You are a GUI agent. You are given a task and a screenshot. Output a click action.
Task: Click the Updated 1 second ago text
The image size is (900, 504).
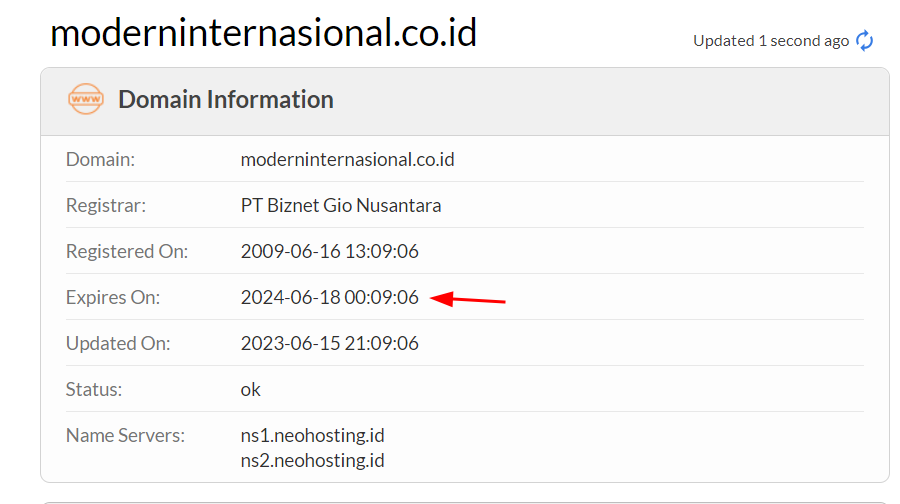pyautogui.click(x=771, y=41)
